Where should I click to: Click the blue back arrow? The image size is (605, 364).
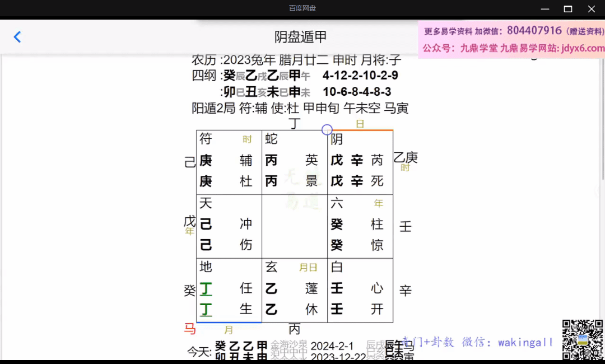click(x=17, y=37)
